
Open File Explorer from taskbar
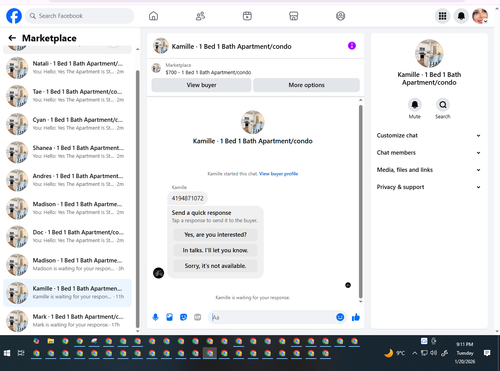coord(51,341)
